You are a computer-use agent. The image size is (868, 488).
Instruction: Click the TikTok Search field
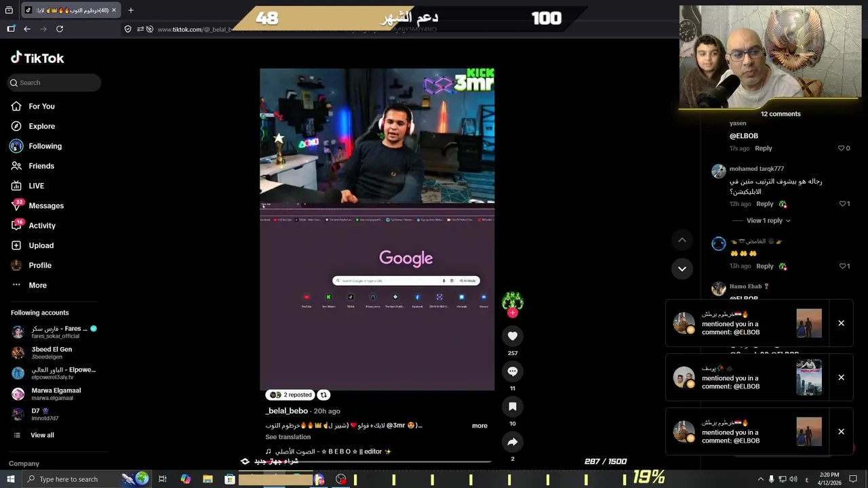[55, 83]
